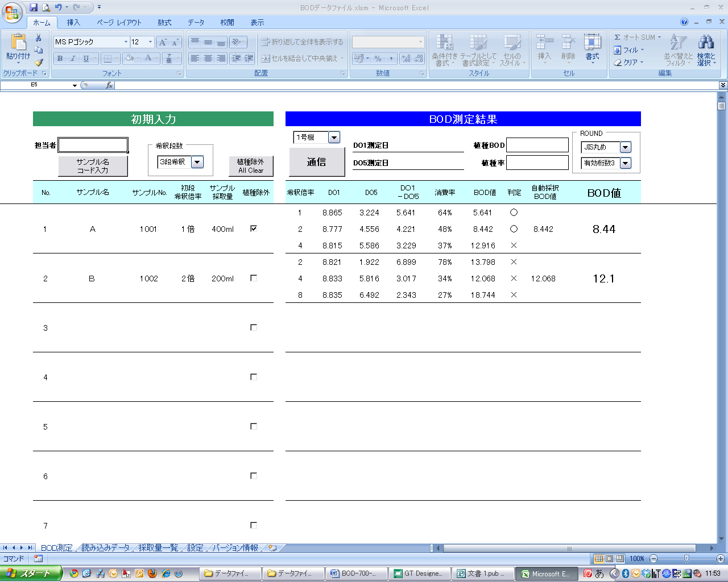This screenshot has height=582, width=728.
Task: Click the Excel help question mark icon
Action: [x=684, y=22]
